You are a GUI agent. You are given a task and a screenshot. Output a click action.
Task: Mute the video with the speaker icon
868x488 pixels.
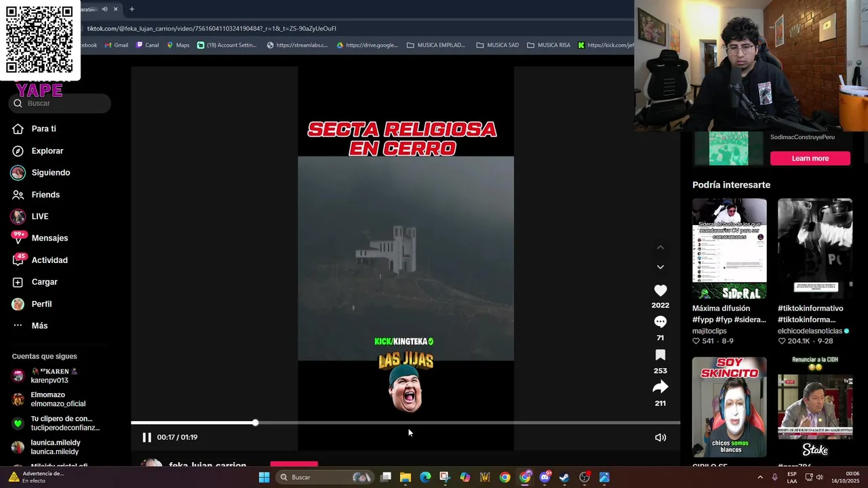click(660, 437)
